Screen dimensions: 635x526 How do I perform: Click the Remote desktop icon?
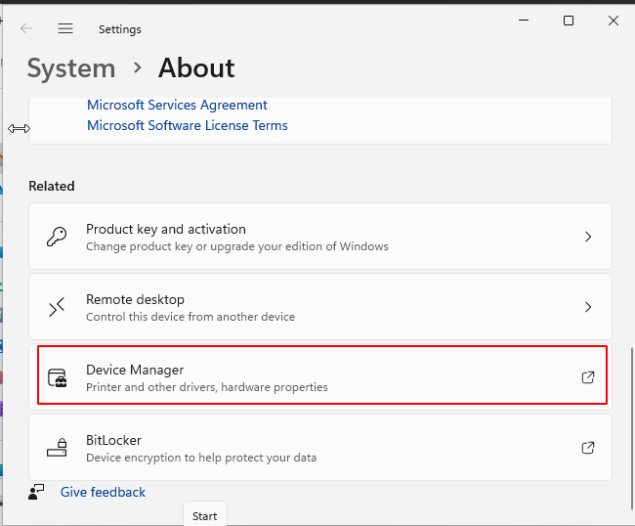click(x=57, y=307)
